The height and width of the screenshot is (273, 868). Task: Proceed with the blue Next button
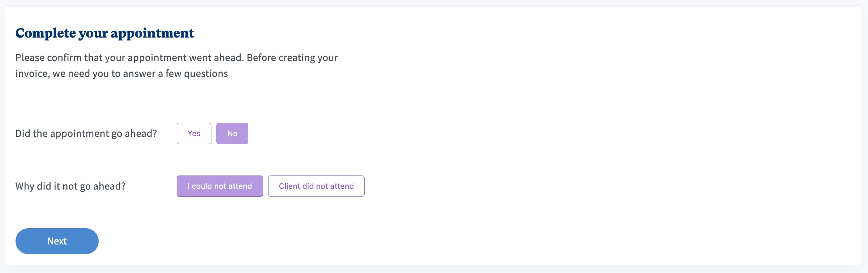(57, 241)
